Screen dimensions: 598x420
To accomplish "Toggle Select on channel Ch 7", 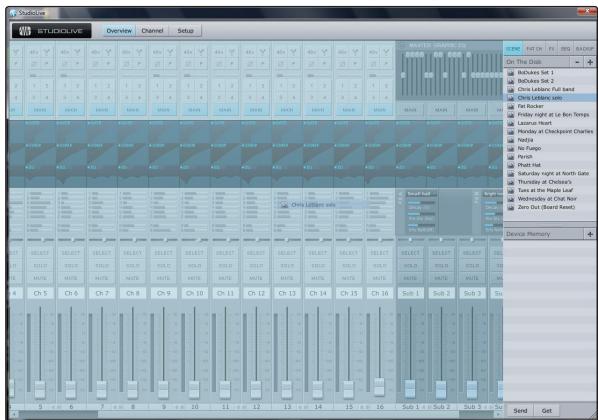I will pyautogui.click(x=102, y=253).
